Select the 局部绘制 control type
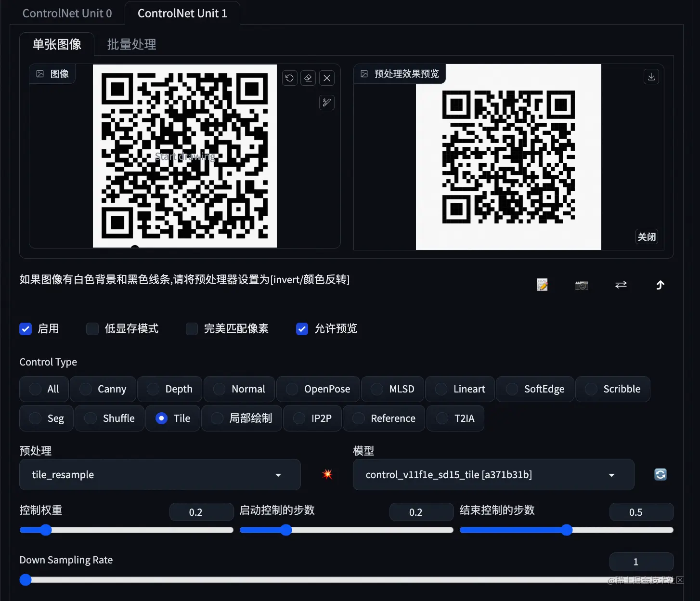The image size is (700, 601). [x=242, y=418]
